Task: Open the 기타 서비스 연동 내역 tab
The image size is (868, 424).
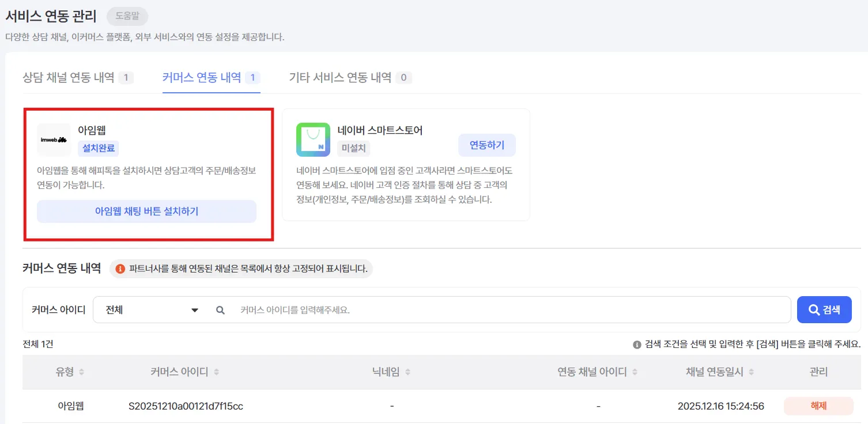Action: [x=350, y=78]
